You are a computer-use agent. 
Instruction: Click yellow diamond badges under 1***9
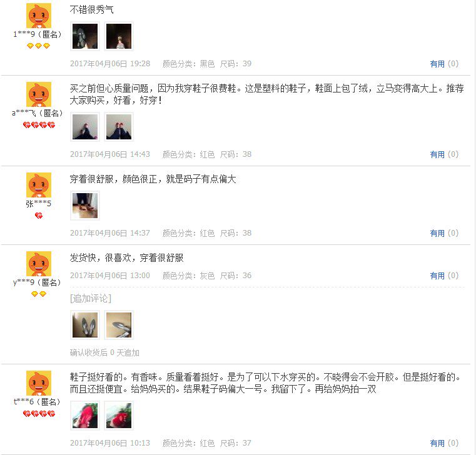pos(38,46)
